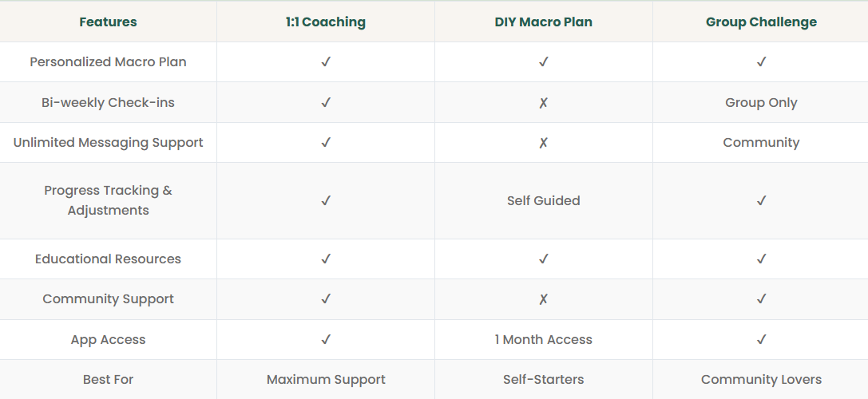This screenshot has height=399, width=868.
Task: Select the Group Challenge column header
Action: pos(761,22)
